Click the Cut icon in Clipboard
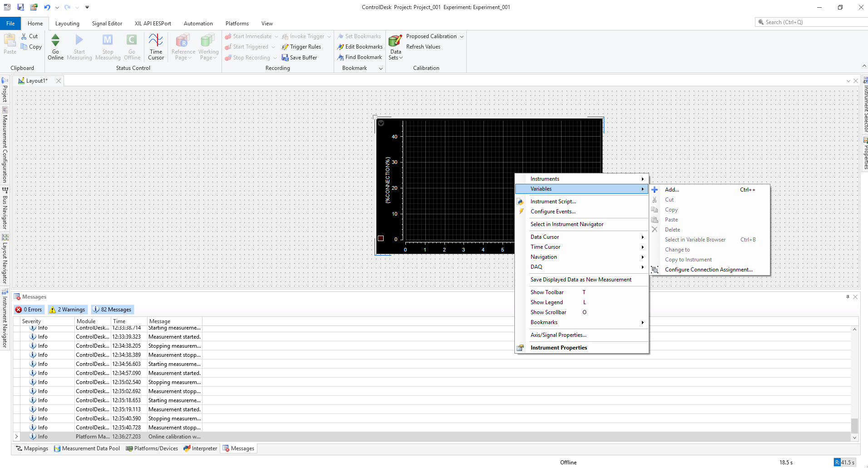 pos(24,36)
